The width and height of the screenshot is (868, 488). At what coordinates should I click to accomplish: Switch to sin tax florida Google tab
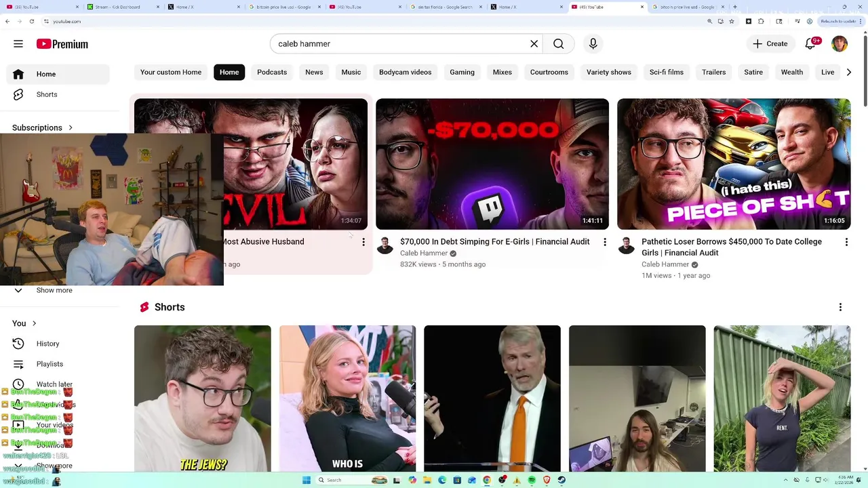pos(446,7)
